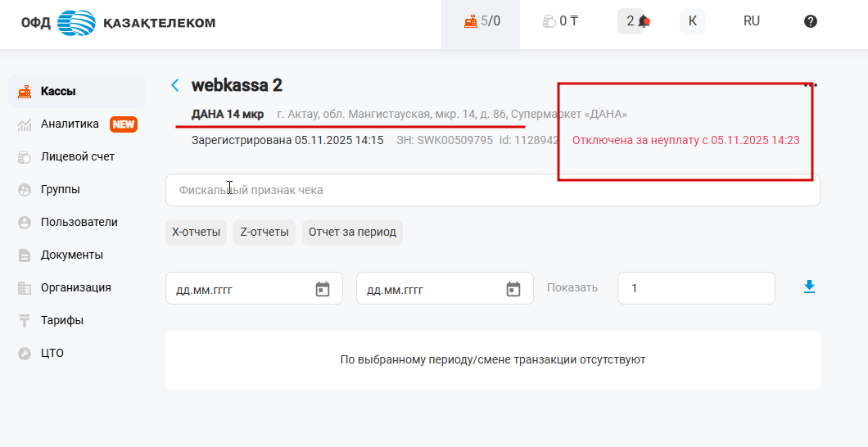Click Зарегистрирована 05.11.2025 14:15 text
Screen dimensions: 868x447
(287, 141)
